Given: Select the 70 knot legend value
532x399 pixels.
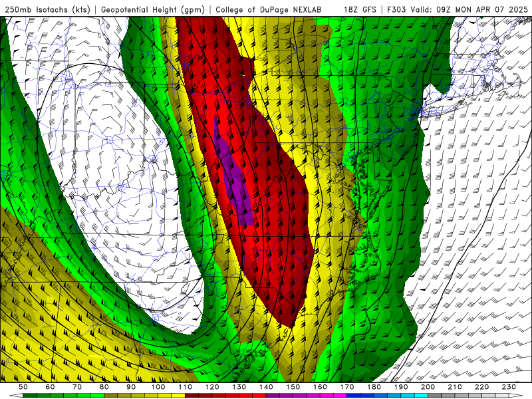Looking at the screenshot, I should [77, 387].
